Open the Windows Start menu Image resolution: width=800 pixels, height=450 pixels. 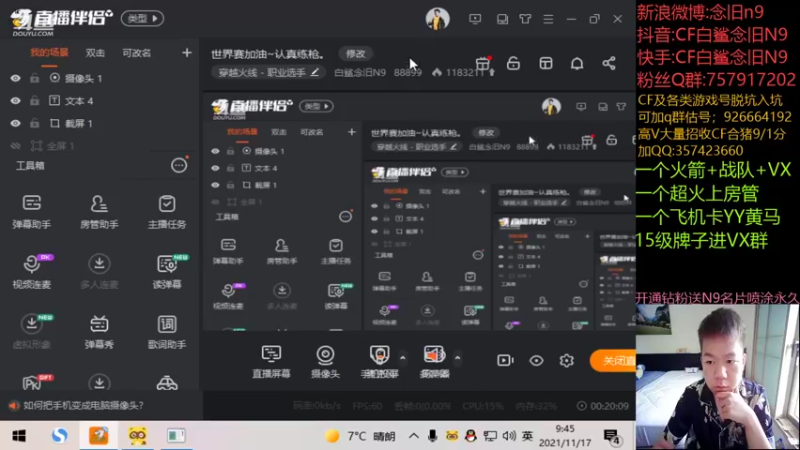pos(19,436)
